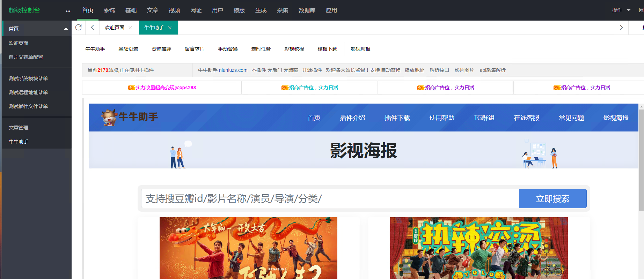Image resolution: width=644 pixels, height=279 pixels.
Task: Click the tab scroll-right arrow
Action: 621,28
